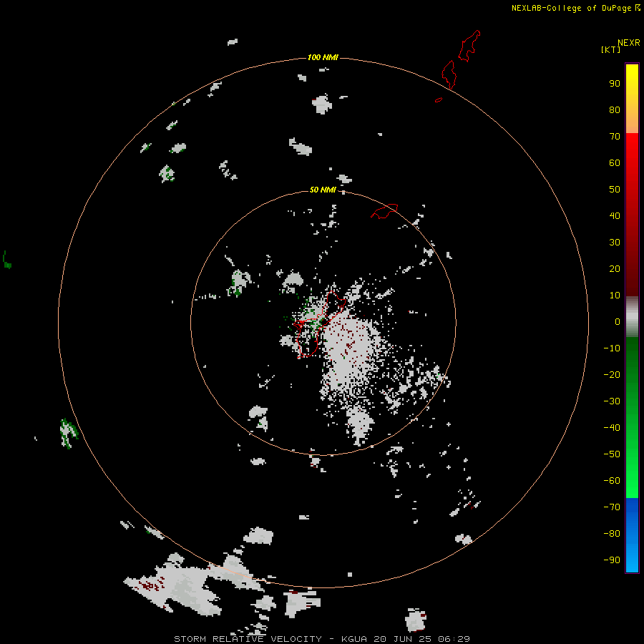Click the -90 value on velocity scale
644x644 pixels.
612,560
